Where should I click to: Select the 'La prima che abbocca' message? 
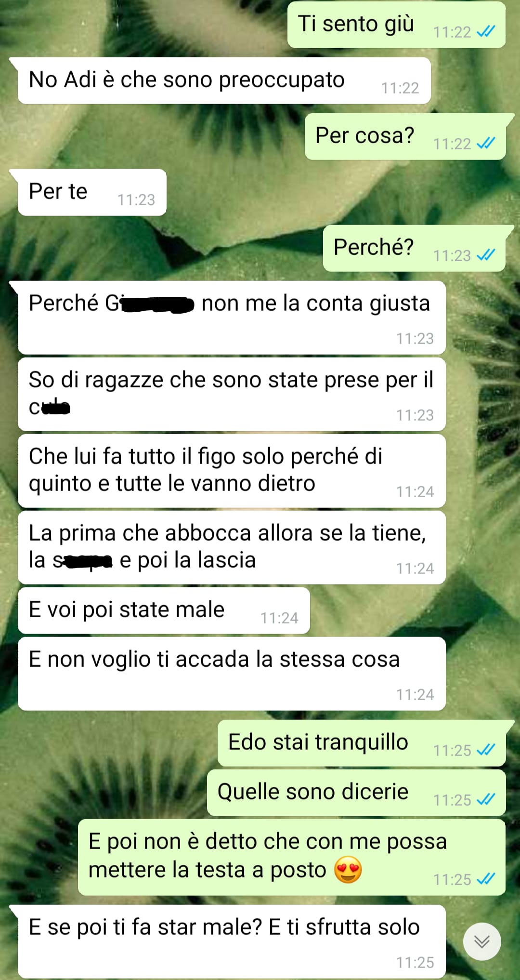tap(232, 547)
